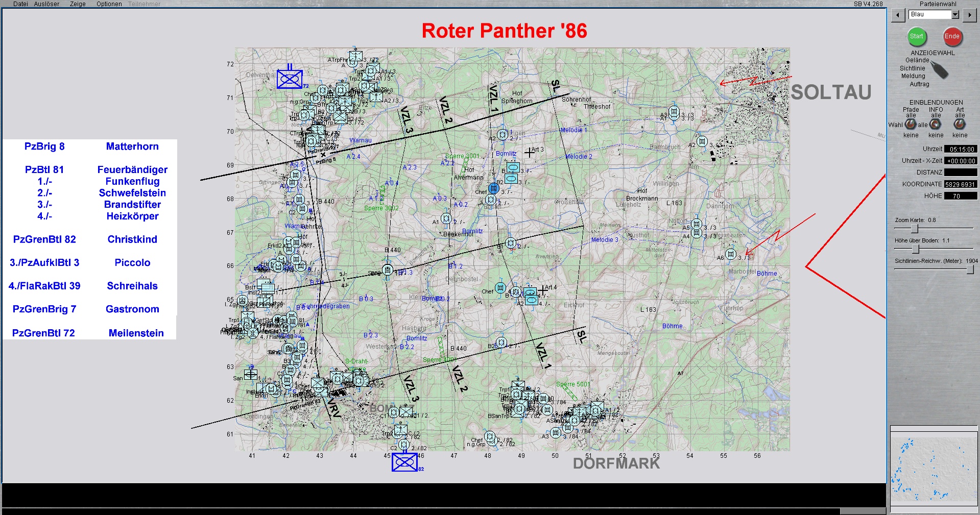The height and width of the screenshot is (515, 980).
Task: Toggle the Art display switch
Action: 960,124
